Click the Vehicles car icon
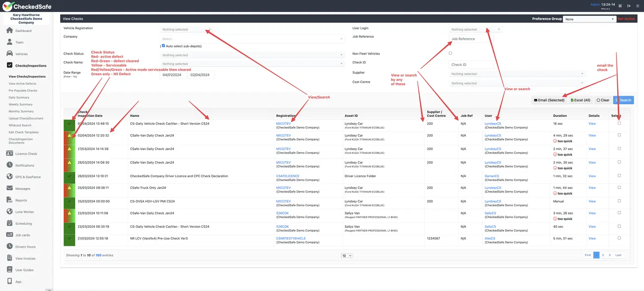Image resolution: width=644 pixels, height=291 pixels. tap(9, 54)
